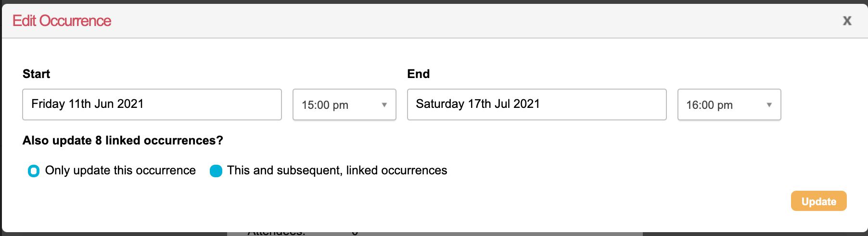Close the Edit Occurrence dialog

847,21
